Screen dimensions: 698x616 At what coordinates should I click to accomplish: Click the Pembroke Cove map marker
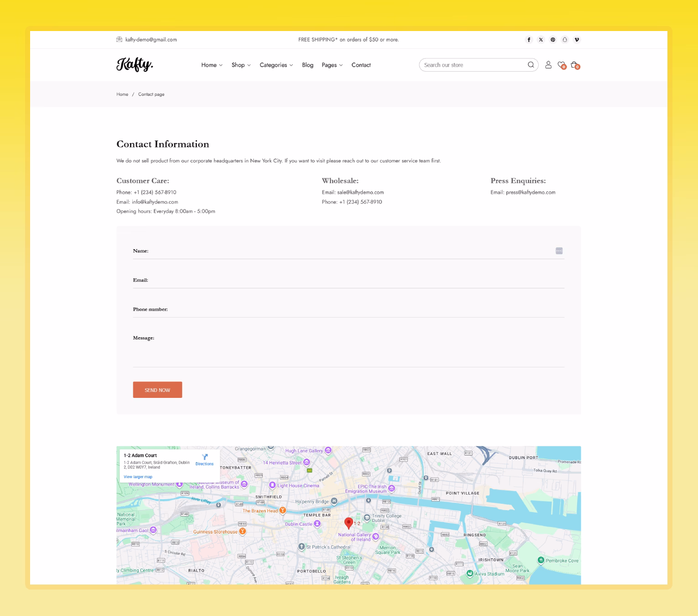(x=541, y=560)
